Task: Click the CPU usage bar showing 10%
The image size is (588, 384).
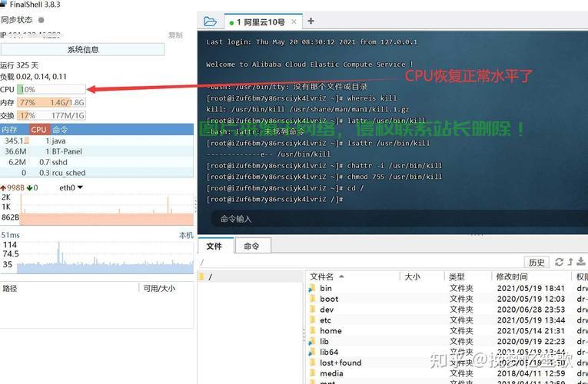Action: click(51, 90)
